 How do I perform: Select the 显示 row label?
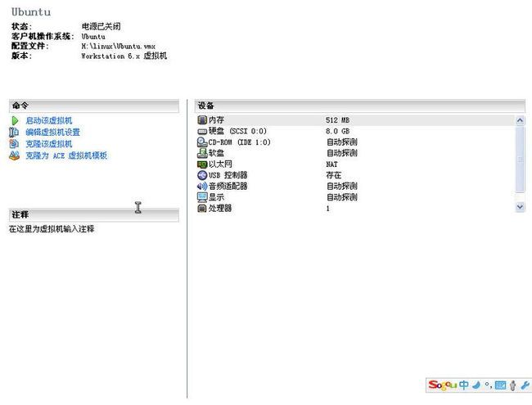[216, 197]
